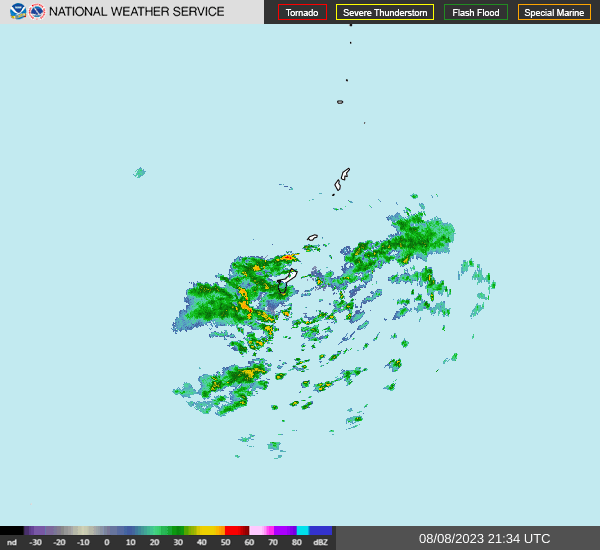Select the Special Marine legend box
The height and width of the screenshot is (550, 600).
554,12
